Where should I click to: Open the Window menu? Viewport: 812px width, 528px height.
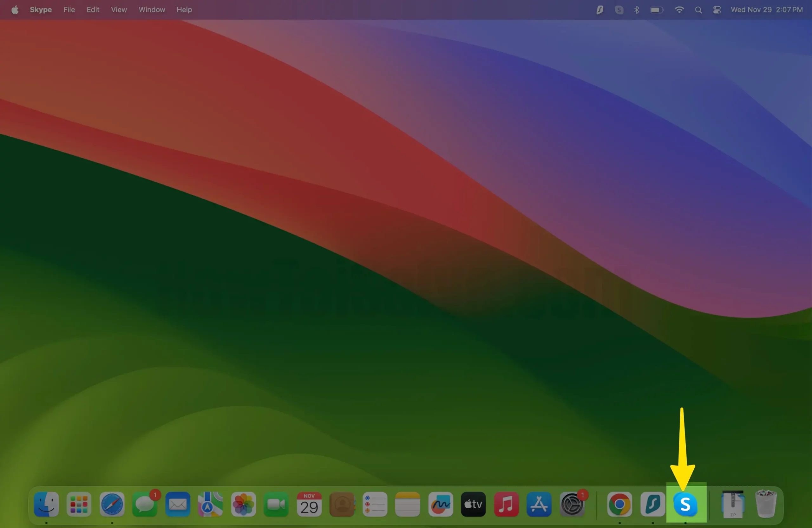tap(152, 10)
